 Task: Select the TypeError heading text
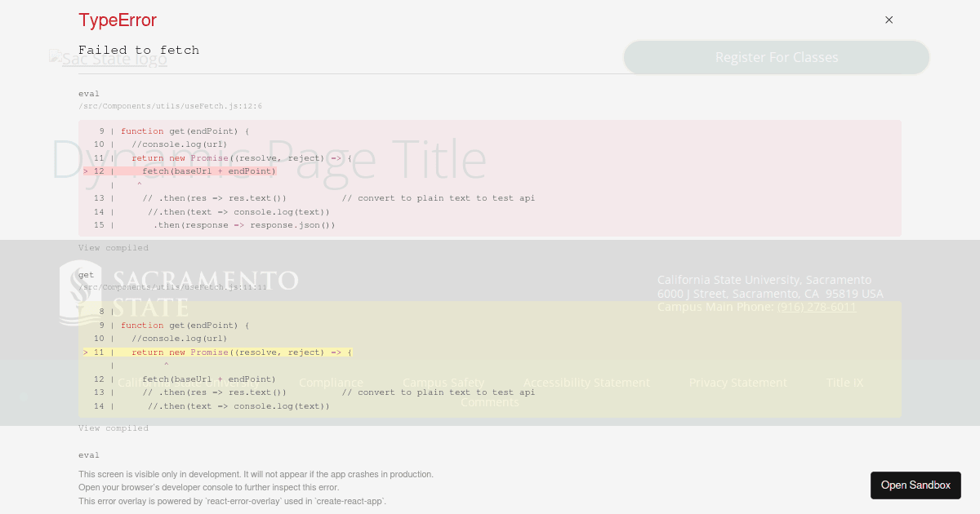118,20
